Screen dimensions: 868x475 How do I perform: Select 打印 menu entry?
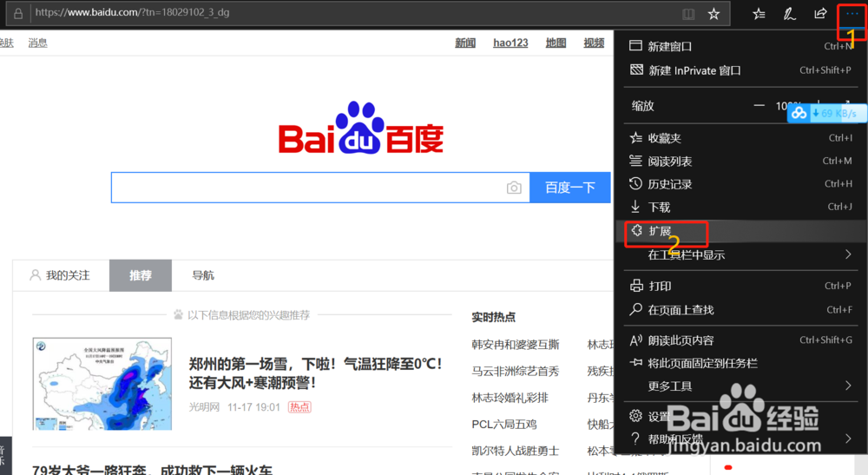click(742, 287)
